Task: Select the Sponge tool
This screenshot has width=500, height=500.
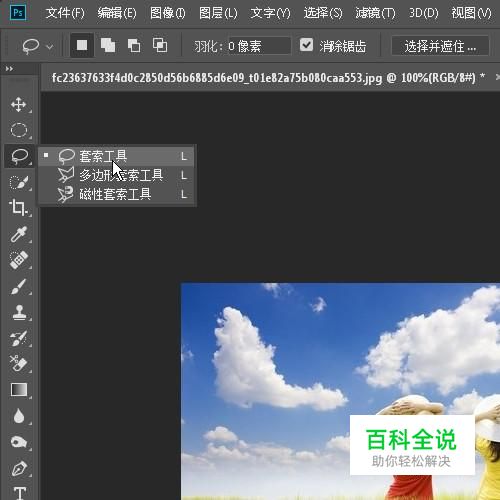Action: tap(19, 442)
